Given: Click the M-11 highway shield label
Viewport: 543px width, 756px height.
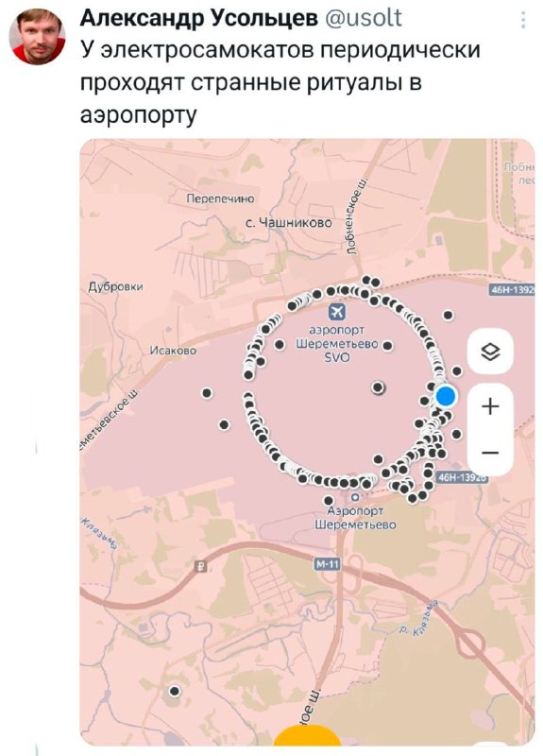Looking at the screenshot, I should point(327,563).
